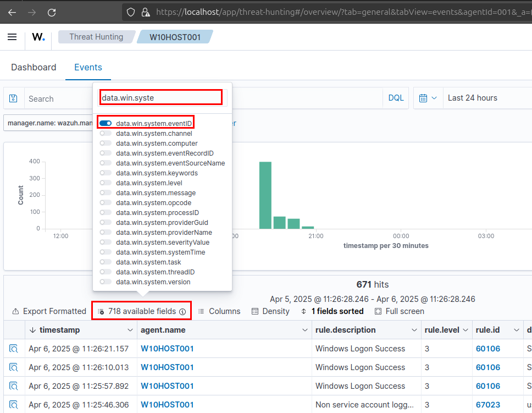Go back to the previous browser page
This screenshot has height=413, width=532.
tap(12, 13)
